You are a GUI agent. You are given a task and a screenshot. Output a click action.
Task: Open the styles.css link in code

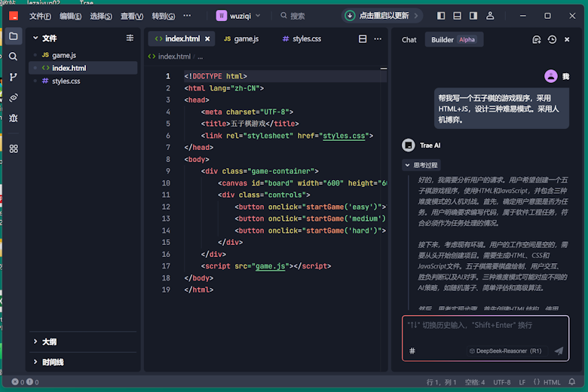344,136
